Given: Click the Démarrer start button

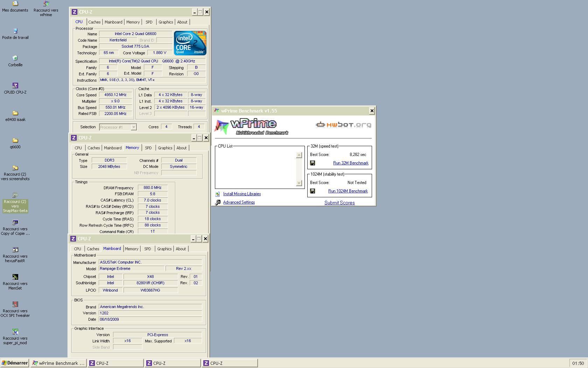Looking at the screenshot, I should [x=15, y=363].
